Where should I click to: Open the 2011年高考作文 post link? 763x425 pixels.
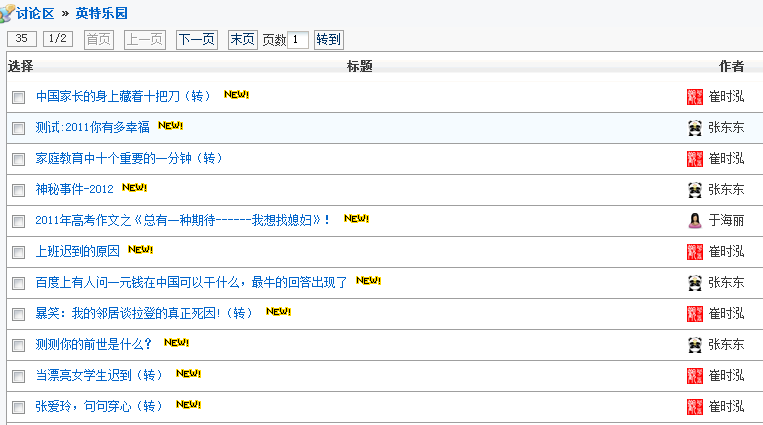182,221
